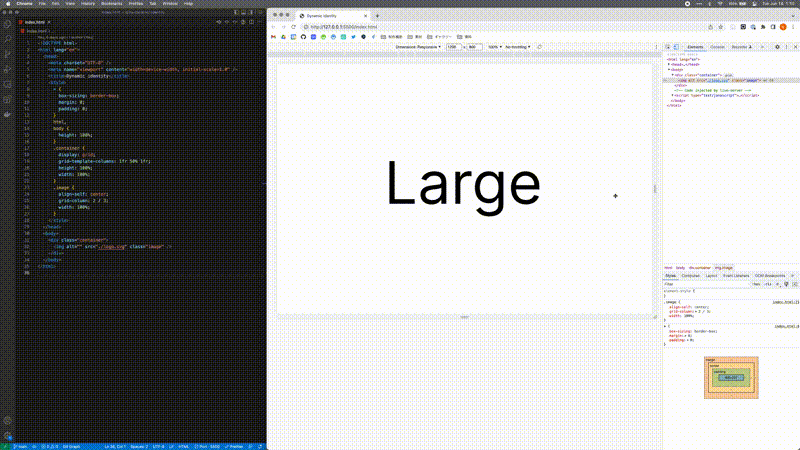Toggle the .cls class editor
This screenshot has height=450, width=800.
[x=768, y=284]
